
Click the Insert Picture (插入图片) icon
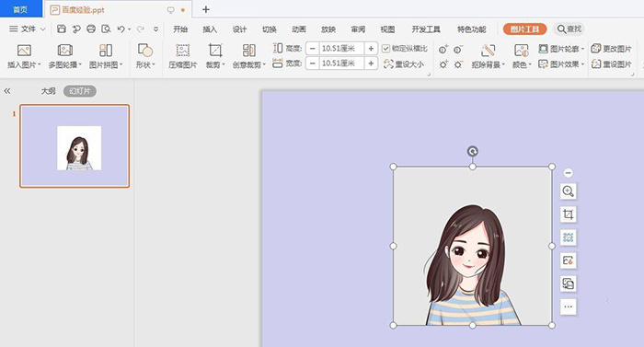[x=24, y=50]
